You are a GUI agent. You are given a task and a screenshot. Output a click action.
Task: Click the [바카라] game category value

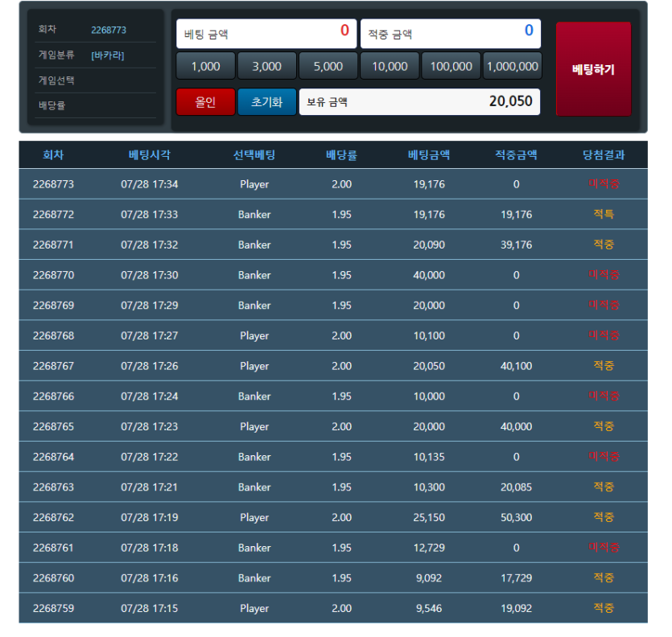coord(108,55)
